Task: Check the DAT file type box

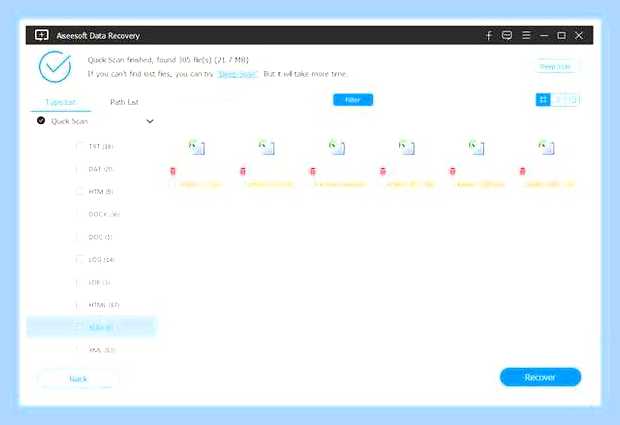Action: 79,169
